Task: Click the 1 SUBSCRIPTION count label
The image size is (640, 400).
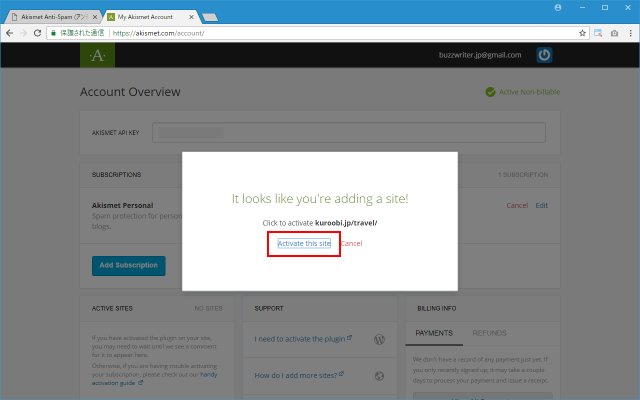Action: point(523,175)
